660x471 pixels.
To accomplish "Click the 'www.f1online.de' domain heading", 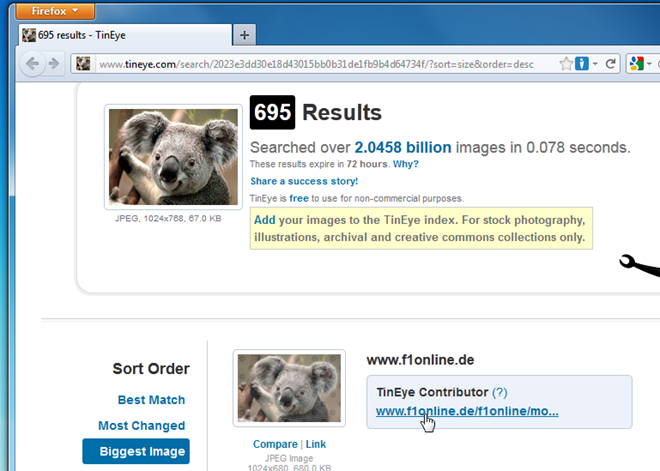I will coord(420,360).
